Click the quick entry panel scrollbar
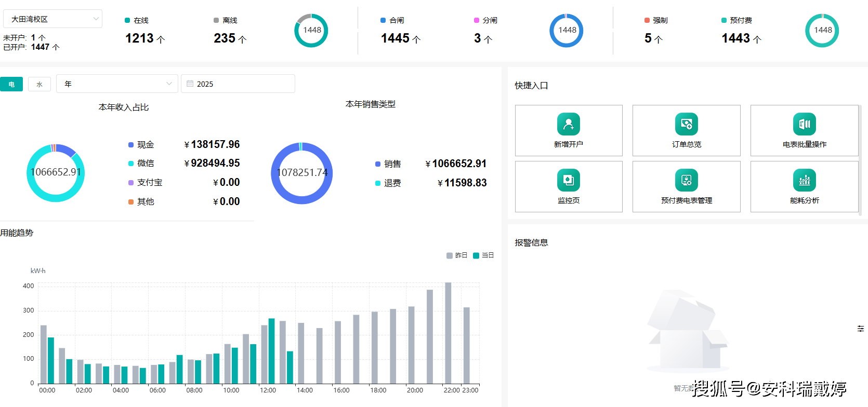Viewport: 868px width, 407px height. [860, 160]
